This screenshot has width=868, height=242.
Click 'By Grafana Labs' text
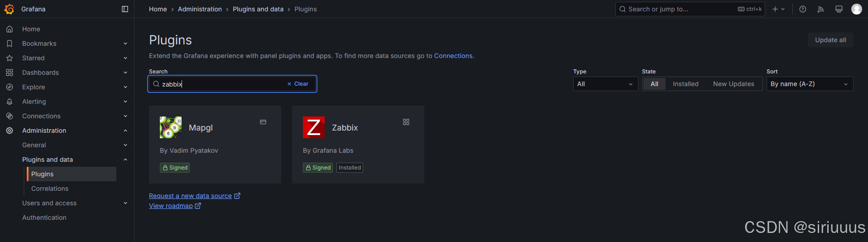[x=328, y=150]
